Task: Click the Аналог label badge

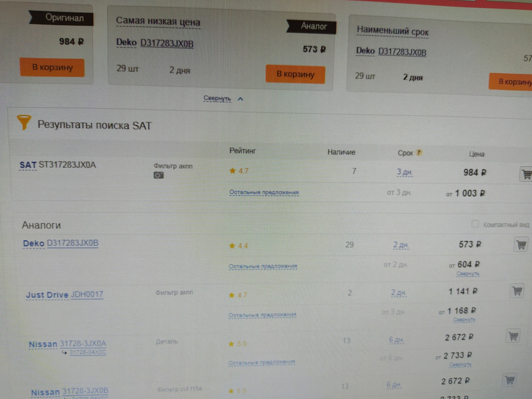Action: pos(311,27)
